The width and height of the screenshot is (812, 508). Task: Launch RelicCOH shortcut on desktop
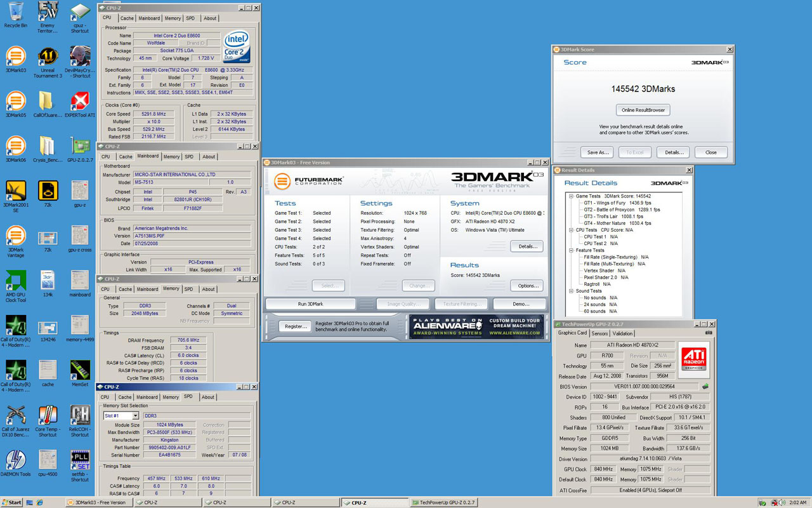tap(80, 421)
